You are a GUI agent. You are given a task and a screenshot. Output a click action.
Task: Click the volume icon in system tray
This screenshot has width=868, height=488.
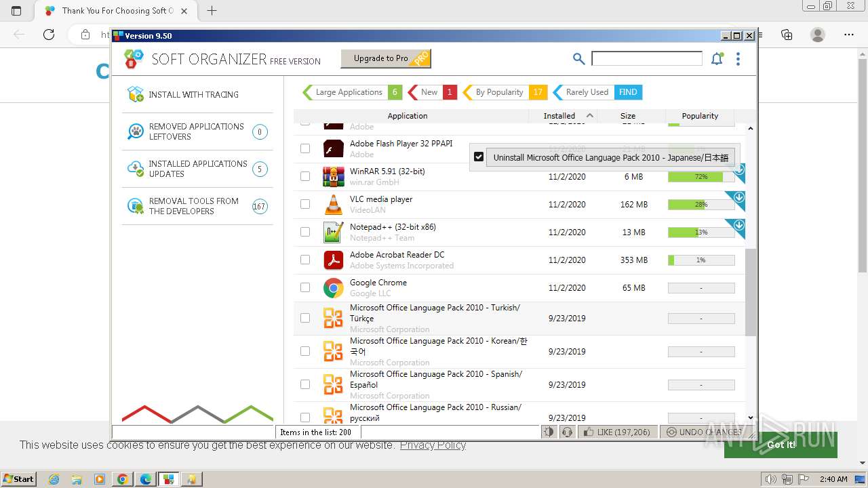click(771, 479)
